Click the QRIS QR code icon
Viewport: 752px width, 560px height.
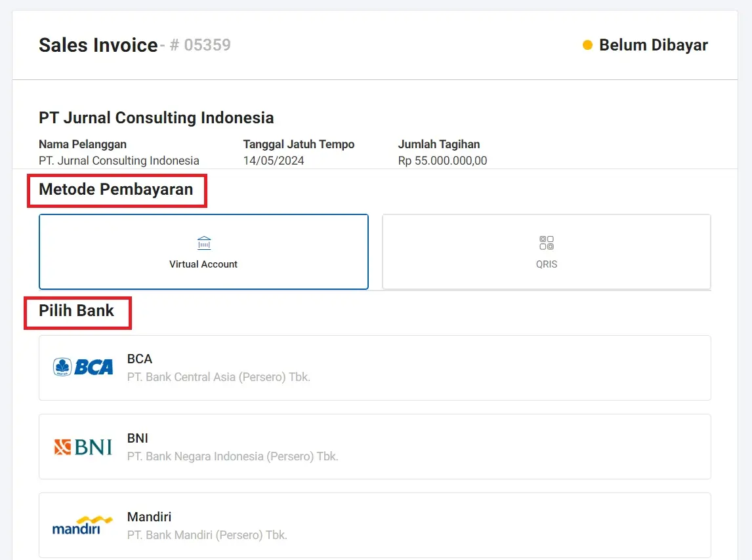546,243
